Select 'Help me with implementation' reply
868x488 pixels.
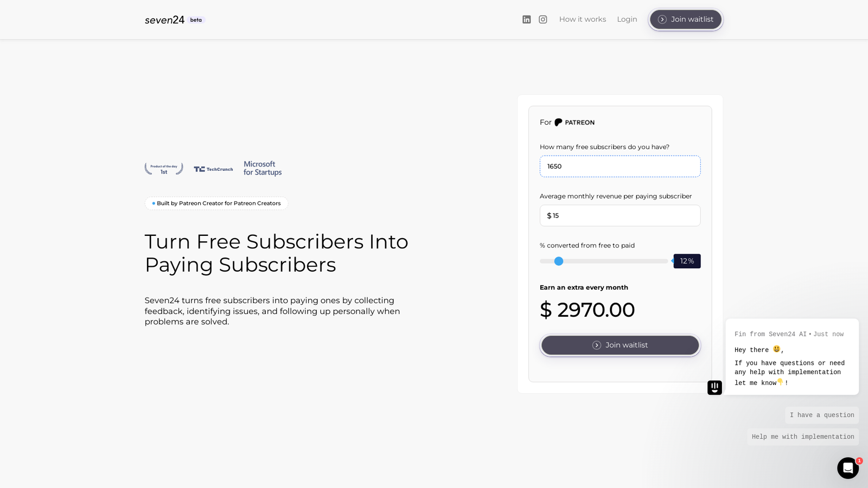coord(803,437)
